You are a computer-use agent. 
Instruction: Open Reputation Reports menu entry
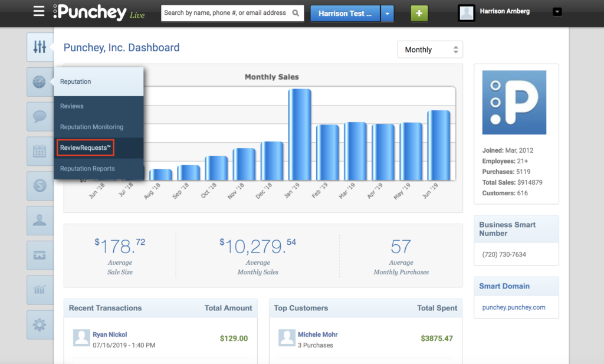(87, 168)
